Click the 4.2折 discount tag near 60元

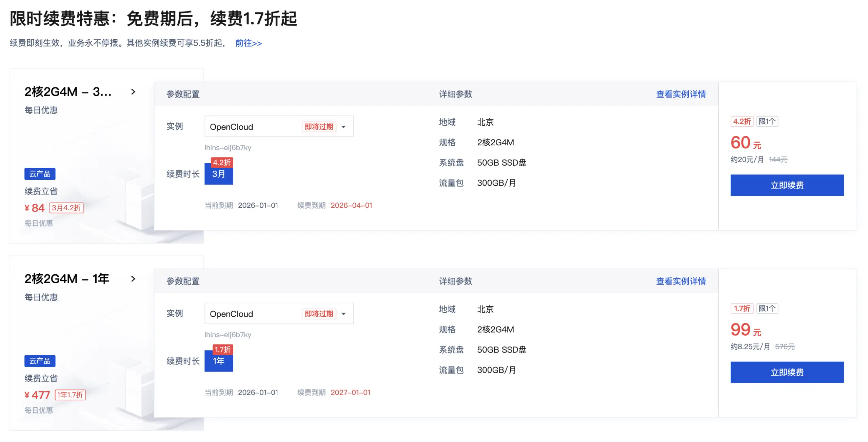(742, 121)
